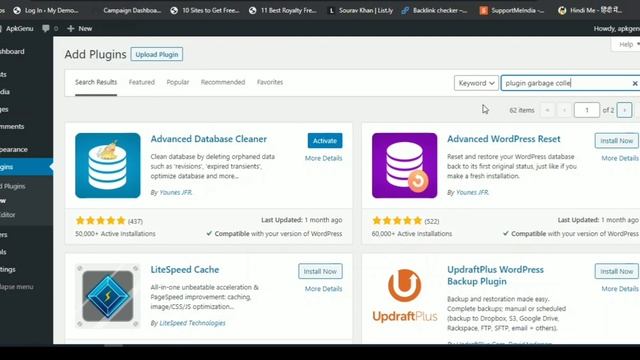Open the Advanced WordPress Reset plugin thumbnail
The image size is (640, 360).
(404, 165)
